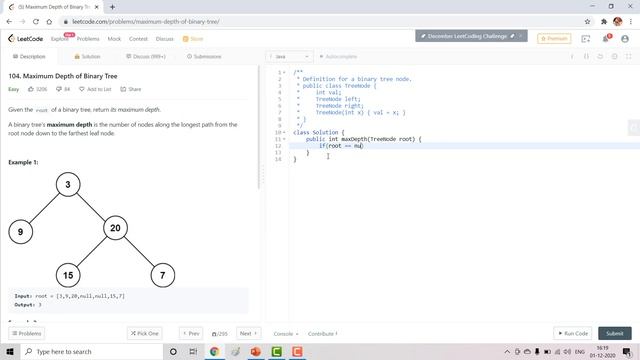Dismiss the December LeetCoding Challenge banner
This screenshot has height=360, width=640.
click(x=521, y=36)
